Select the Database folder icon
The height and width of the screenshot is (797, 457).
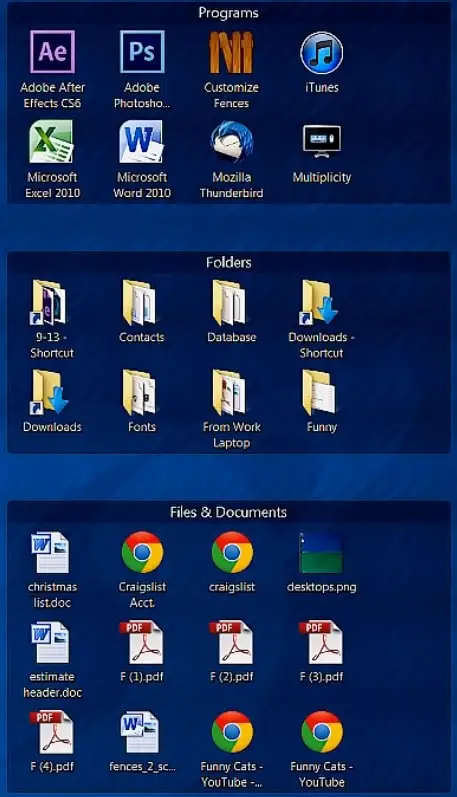[229, 302]
